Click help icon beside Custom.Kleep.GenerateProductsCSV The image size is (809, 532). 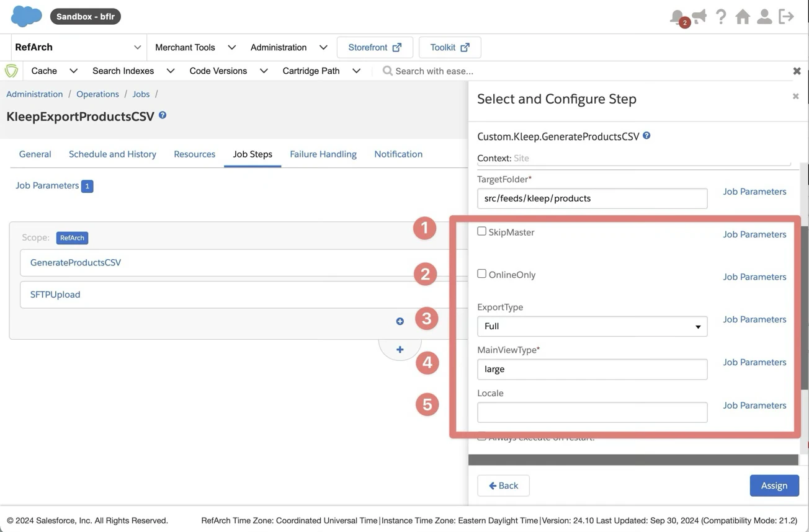point(646,135)
